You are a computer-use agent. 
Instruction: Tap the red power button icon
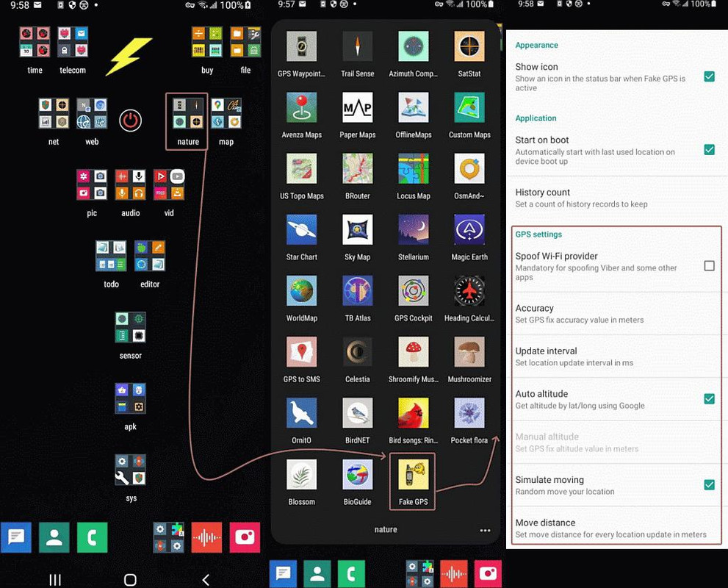(x=130, y=121)
